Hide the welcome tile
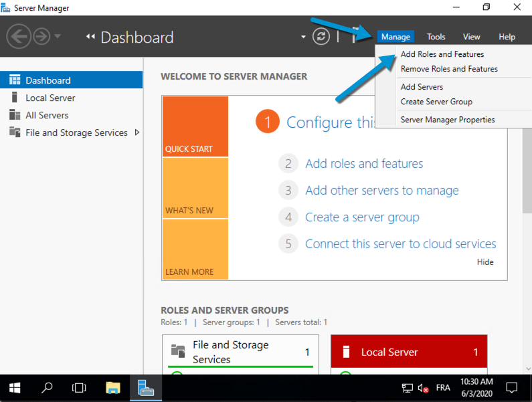The width and height of the screenshot is (532, 402). 485,262
